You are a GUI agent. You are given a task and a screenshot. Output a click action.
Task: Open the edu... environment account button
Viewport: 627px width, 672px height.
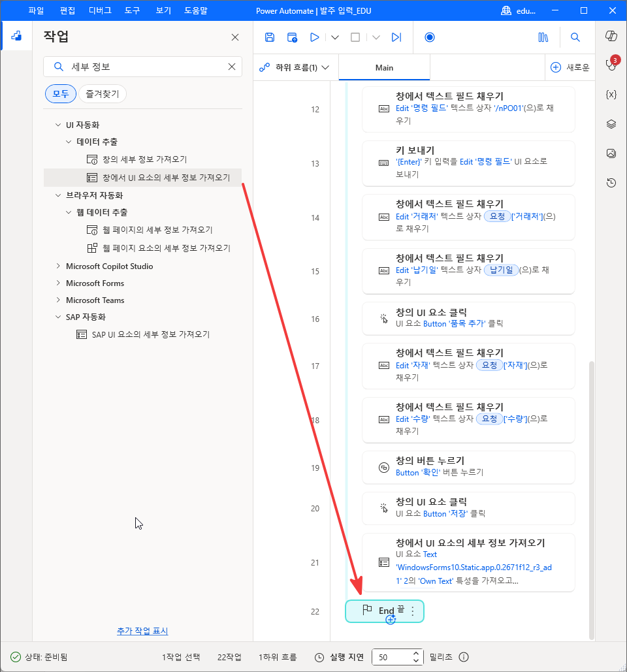click(x=518, y=10)
